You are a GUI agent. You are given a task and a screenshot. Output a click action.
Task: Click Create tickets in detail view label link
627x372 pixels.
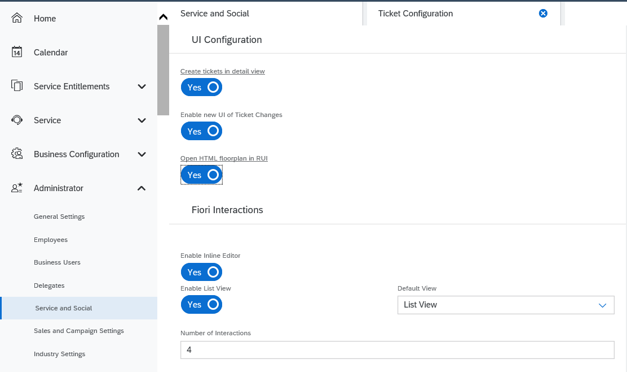(223, 71)
